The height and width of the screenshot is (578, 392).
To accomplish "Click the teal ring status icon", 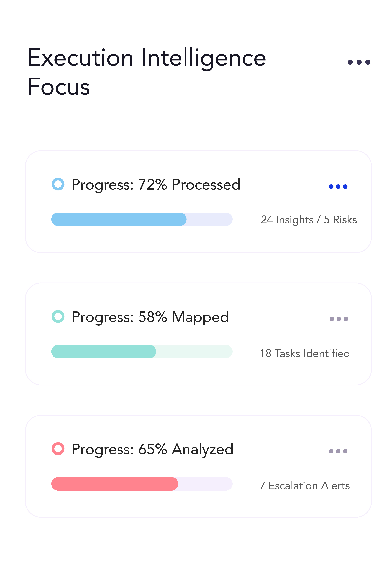I will click(58, 316).
